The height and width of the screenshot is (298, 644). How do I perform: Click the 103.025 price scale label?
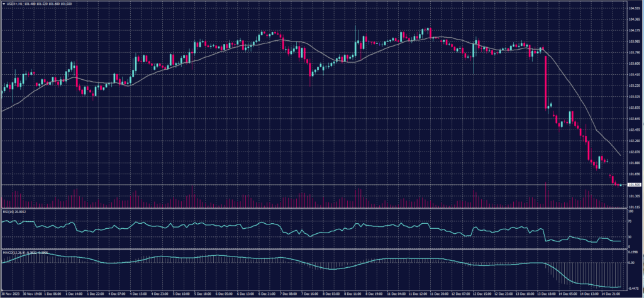coord(634,97)
